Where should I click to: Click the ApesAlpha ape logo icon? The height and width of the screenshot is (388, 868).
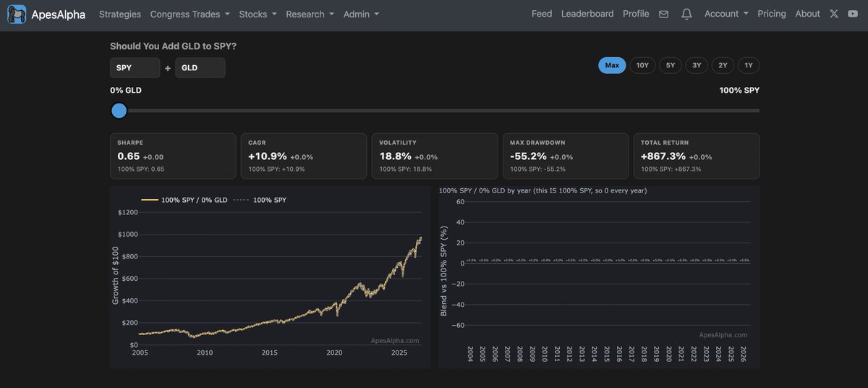coord(17,14)
